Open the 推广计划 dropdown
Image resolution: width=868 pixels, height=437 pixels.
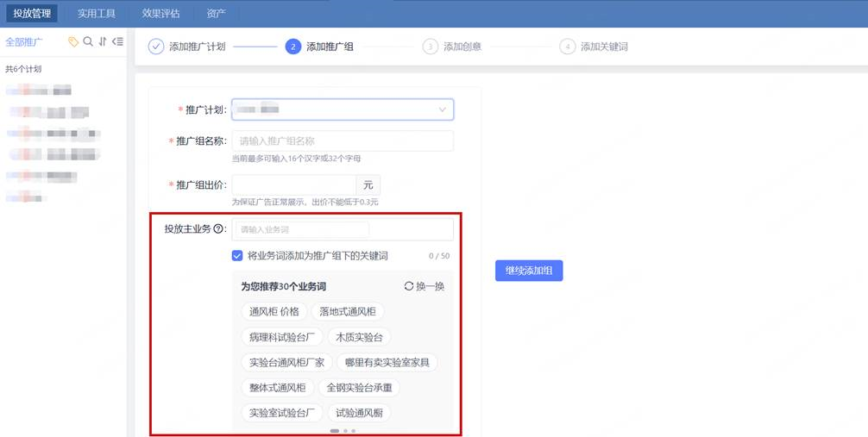[343, 109]
